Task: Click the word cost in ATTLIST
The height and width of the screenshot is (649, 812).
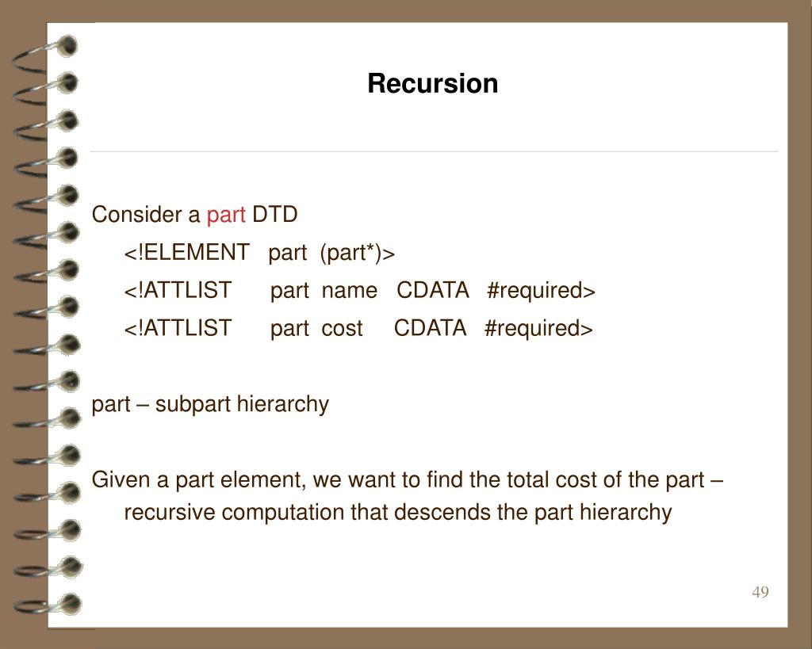Action: pos(342,329)
